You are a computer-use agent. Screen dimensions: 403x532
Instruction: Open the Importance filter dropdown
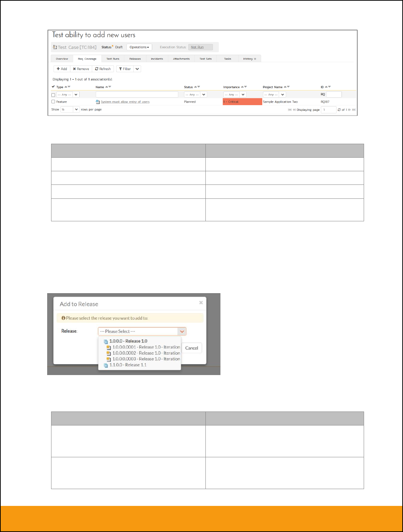click(x=235, y=95)
